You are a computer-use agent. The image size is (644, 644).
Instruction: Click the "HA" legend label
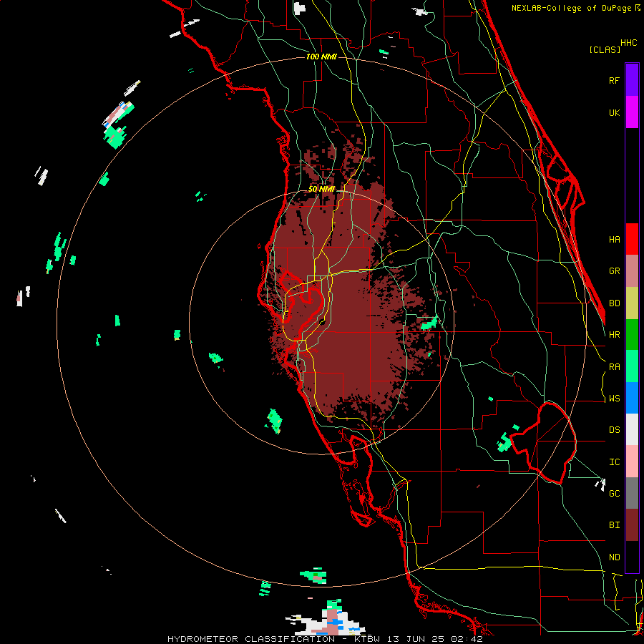[x=614, y=240]
